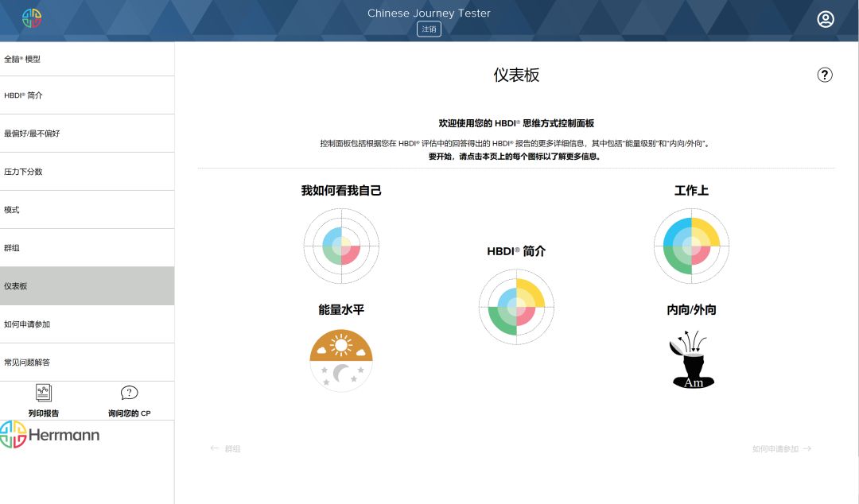Click the 内向/外向 heading

click(691, 309)
